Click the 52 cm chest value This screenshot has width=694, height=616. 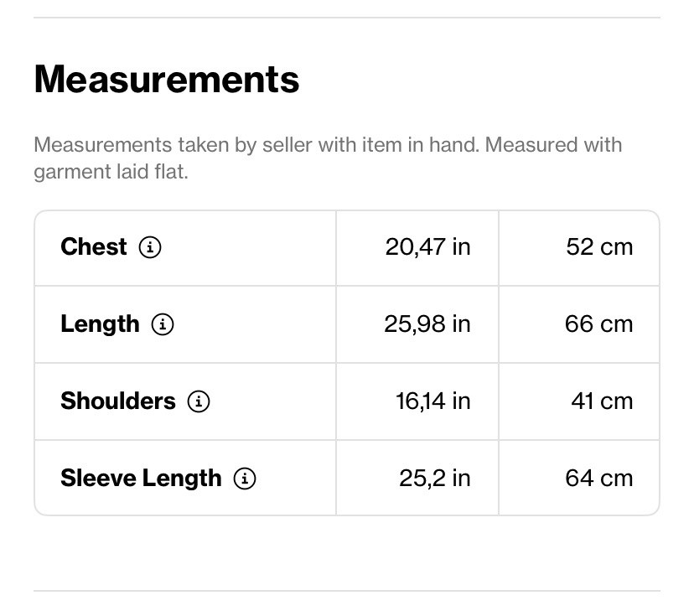599,247
